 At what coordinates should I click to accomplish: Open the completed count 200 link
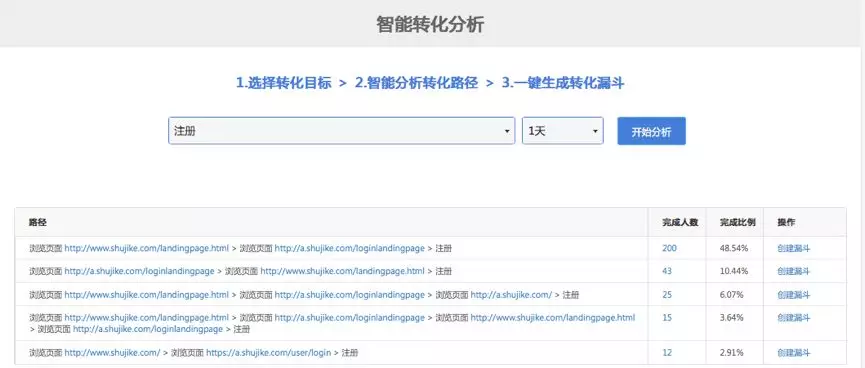click(x=669, y=248)
